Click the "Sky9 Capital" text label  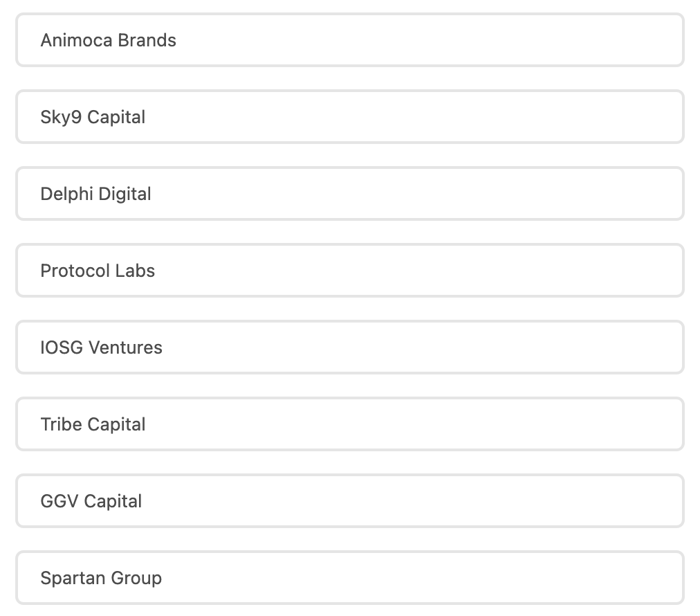[93, 117]
